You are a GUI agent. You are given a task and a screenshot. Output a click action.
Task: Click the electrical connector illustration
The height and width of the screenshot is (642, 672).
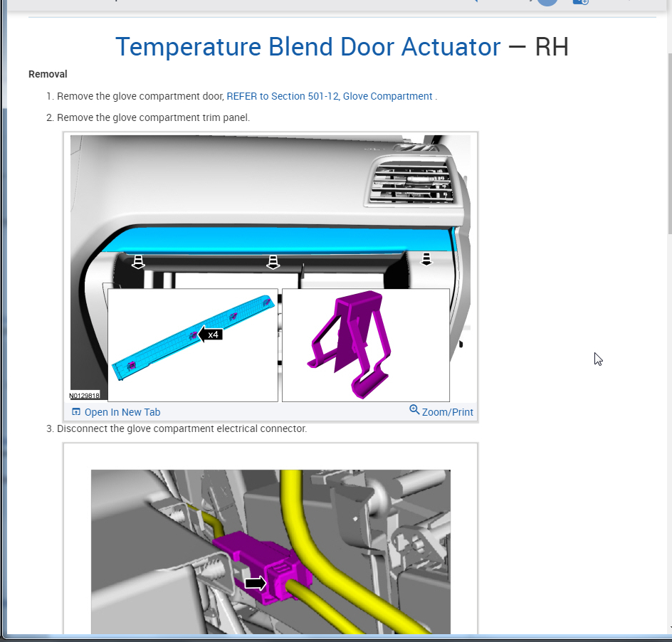pos(271,552)
